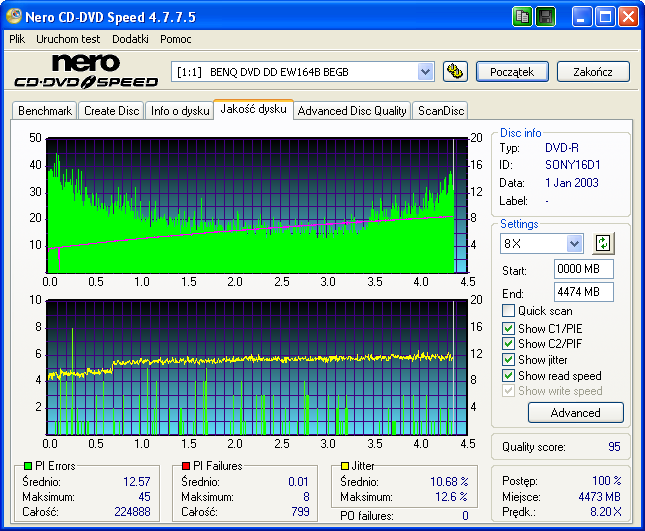Disable Show read speed checkbox

click(x=508, y=376)
